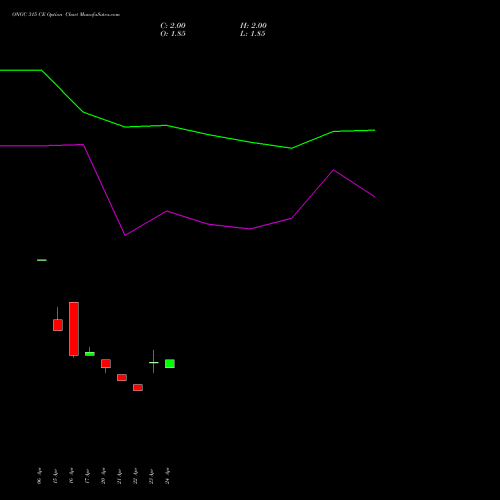Click the lowest trough of the purple line

pyautogui.click(x=125, y=235)
